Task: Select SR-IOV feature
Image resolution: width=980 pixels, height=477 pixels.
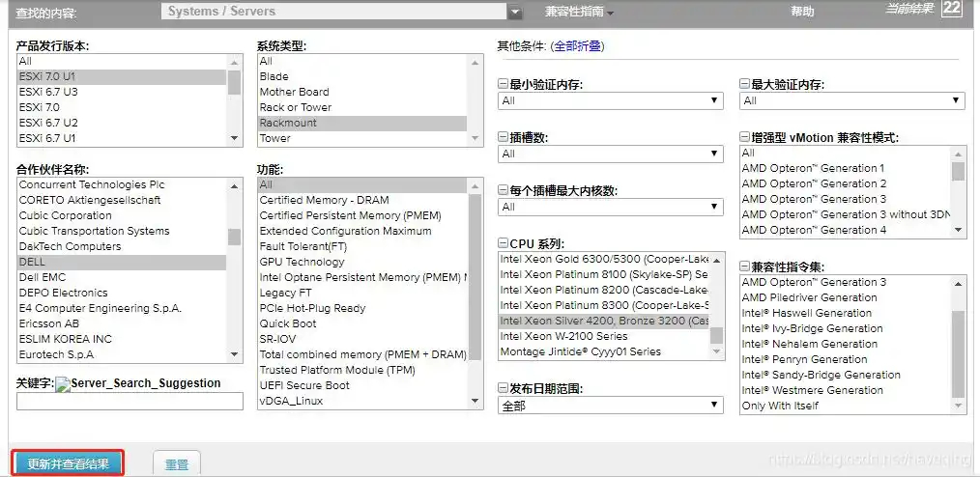Action: coord(361,339)
